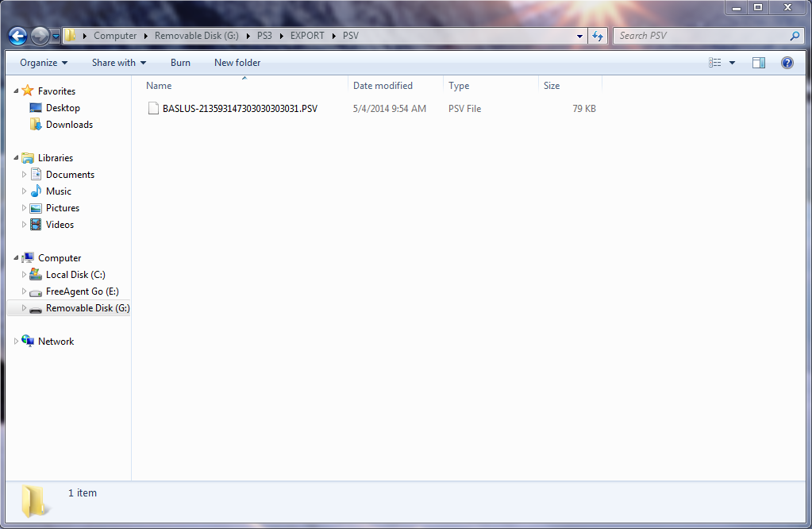Click the FreeAgent Go (E:) drive icon
This screenshot has height=529, width=812.
[36, 292]
